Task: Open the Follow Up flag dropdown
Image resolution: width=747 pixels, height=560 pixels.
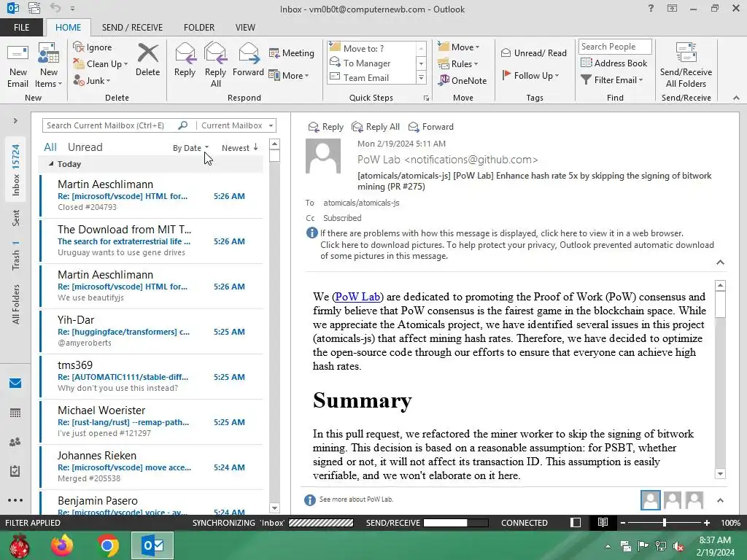Action: click(x=530, y=75)
